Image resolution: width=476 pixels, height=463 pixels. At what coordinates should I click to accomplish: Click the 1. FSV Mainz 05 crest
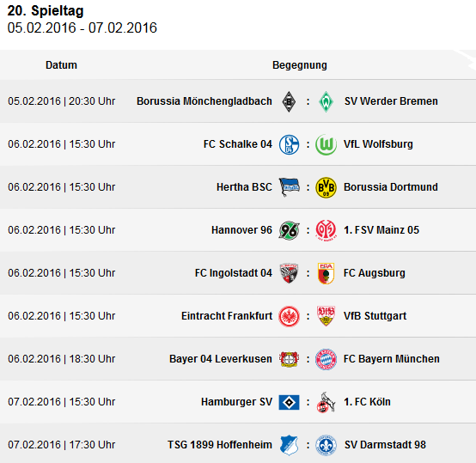326,230
